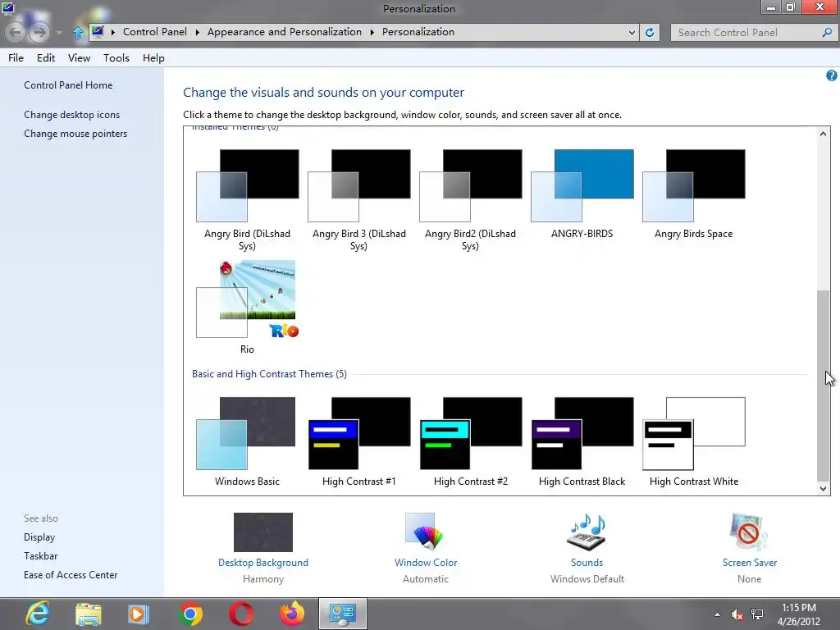Viewport: 840px width, 630px height.
Task: Open the Sounds keyboard icon
Action: pos(587,532)
